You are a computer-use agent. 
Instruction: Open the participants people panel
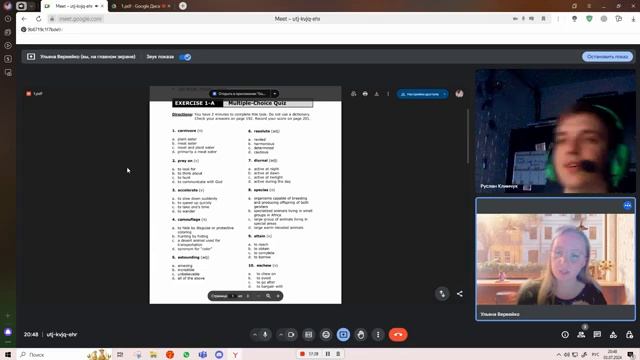pyautogui.click(x=581, y=335)
